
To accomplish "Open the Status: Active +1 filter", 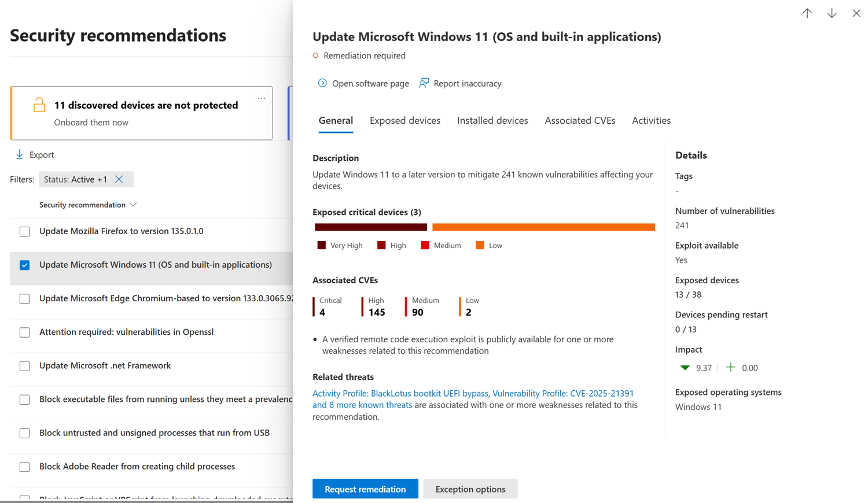I will tap(75, 179).
